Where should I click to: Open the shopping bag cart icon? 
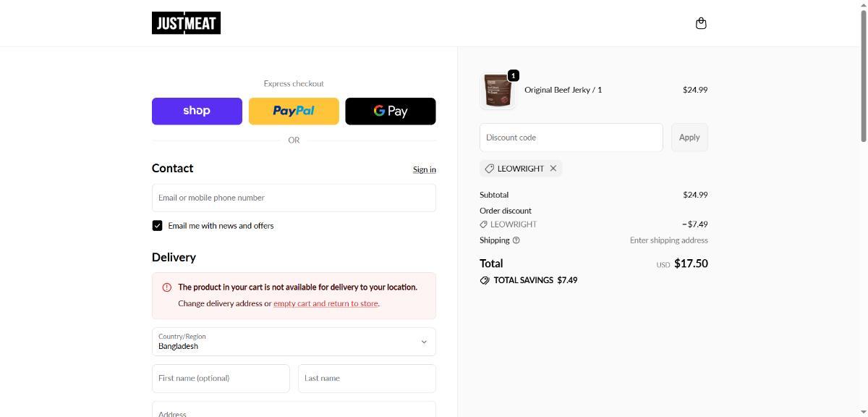pos(700,23)
